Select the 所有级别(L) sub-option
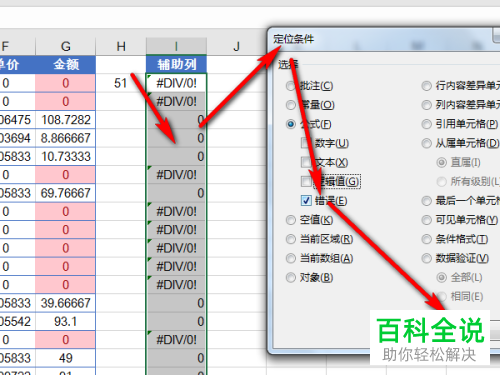 coord(442,182)
